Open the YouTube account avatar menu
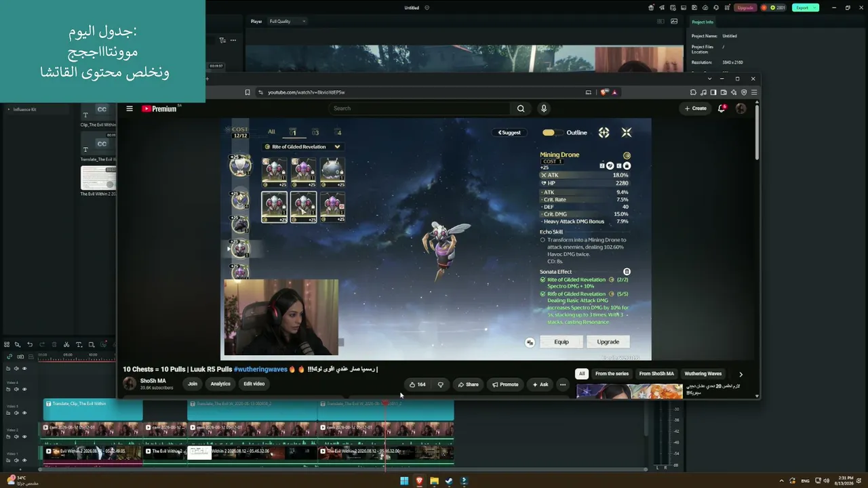Screen dimensions: 868x488 point(741,108)
